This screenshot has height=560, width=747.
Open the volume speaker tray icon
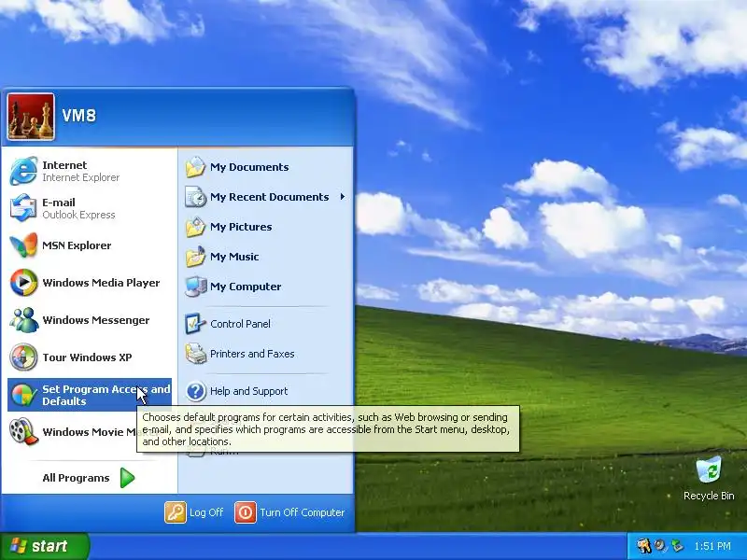660,546
